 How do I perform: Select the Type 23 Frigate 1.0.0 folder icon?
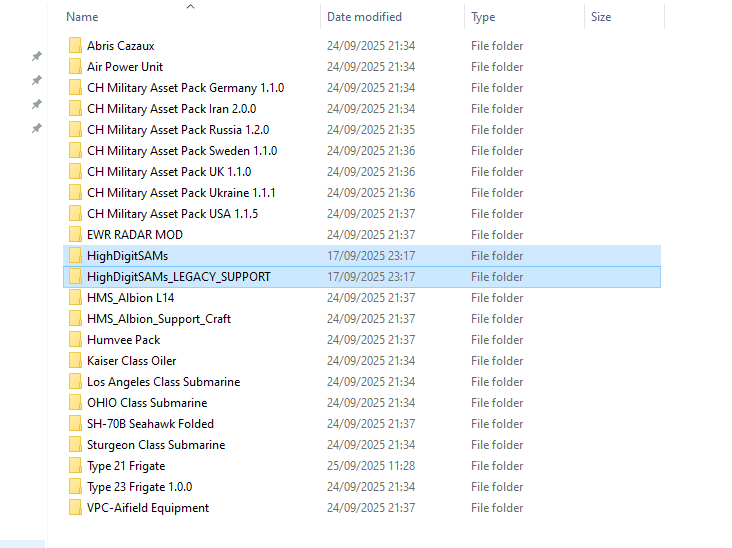pyautogui.click(x=75, y=487)
